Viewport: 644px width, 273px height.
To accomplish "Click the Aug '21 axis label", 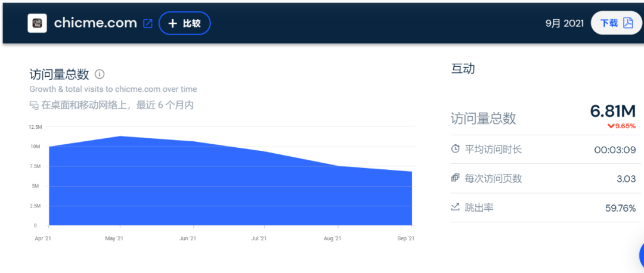I will 332,238.
